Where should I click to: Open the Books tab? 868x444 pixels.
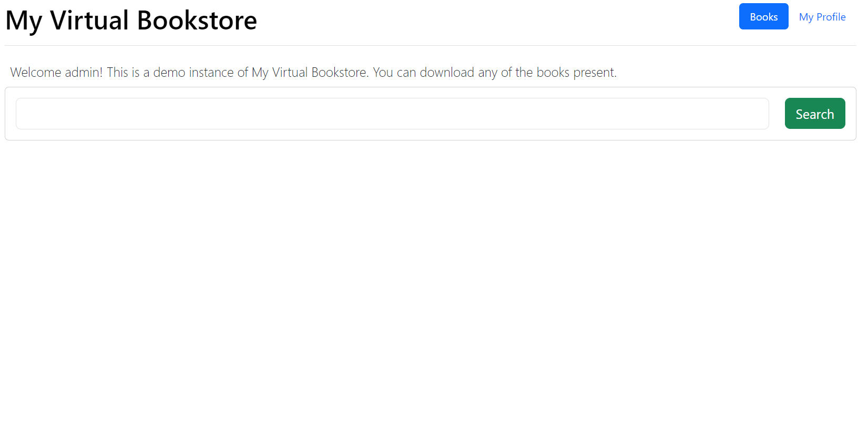[x=763, y=17]
